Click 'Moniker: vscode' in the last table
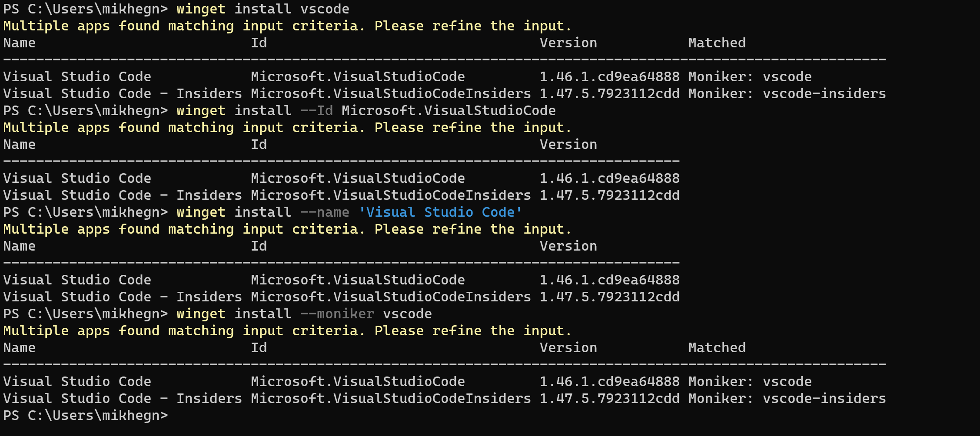Viewport: 980px width, 436px height. [750, 382]
